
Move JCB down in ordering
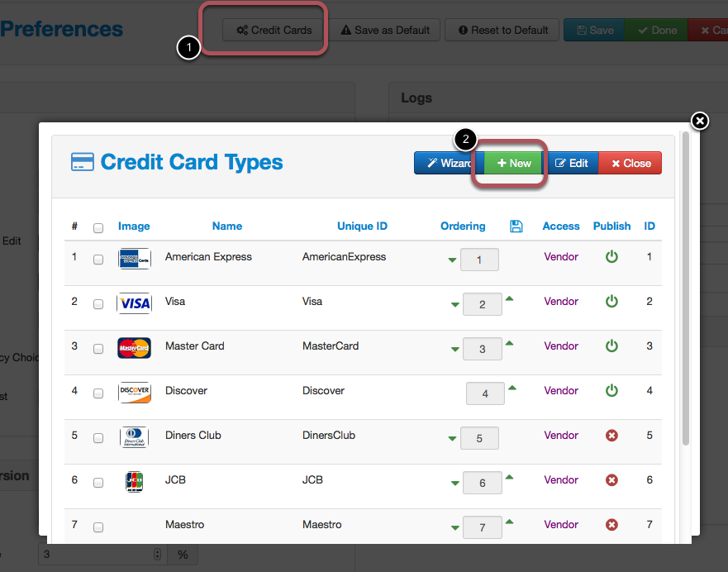(x=455, y=483)
